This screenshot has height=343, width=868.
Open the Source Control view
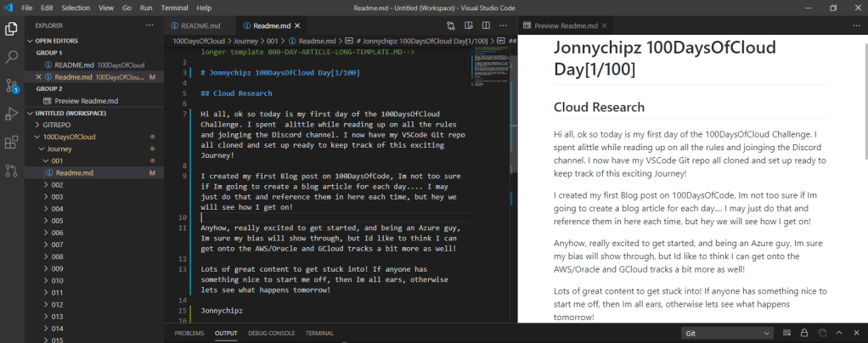point(12,85)
